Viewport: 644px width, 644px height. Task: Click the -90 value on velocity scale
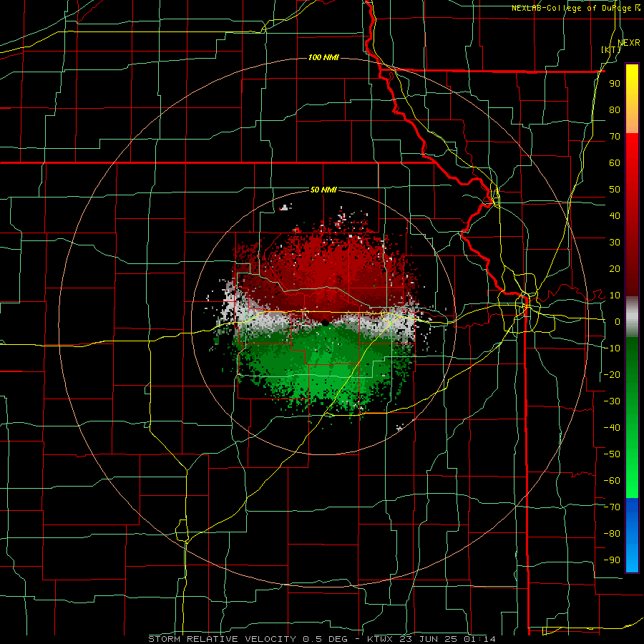[x=612, y=560]
